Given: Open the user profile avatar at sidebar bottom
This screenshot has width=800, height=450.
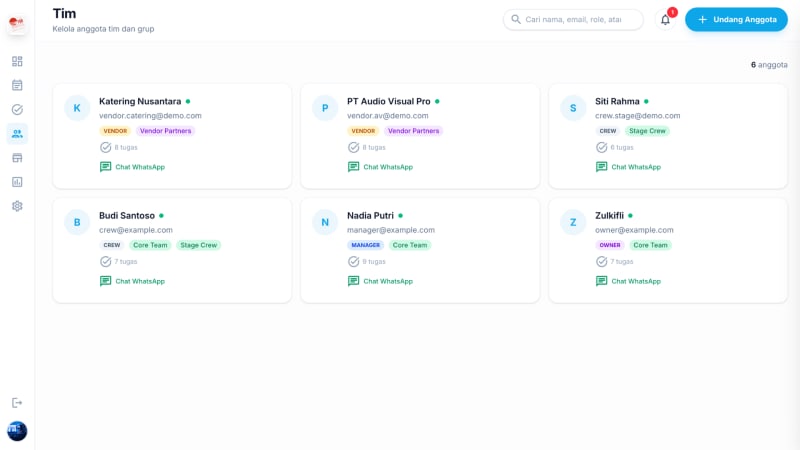Looking at the screenshot, I should [17, 431].
